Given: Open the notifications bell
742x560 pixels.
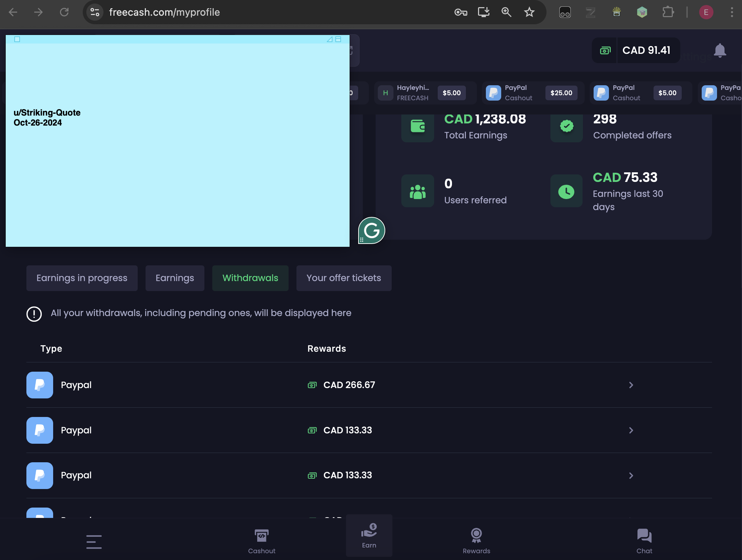Looking at the screenshot, I should [x=720, y=50].
